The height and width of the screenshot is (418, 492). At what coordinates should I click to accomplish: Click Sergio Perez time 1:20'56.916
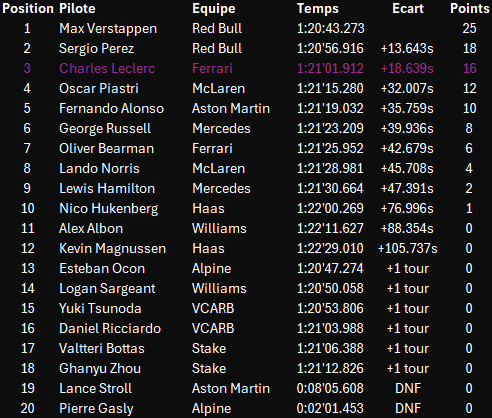pyautogui.click(x=330, y=49)
